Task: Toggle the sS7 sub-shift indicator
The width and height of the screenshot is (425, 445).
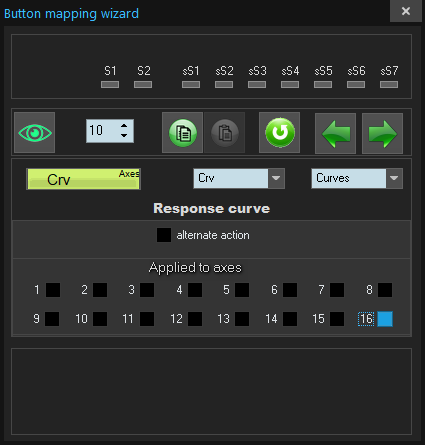Action: pos(389,85)
